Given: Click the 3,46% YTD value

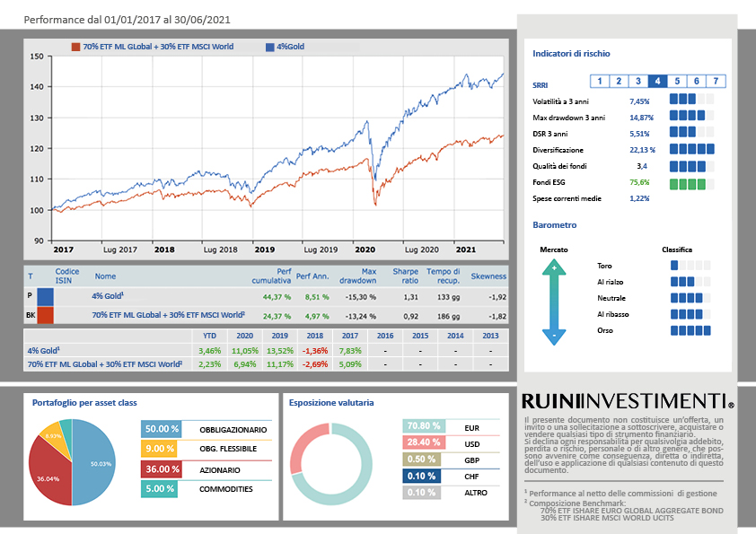Looking at the screenshot, I should point(210,351).
